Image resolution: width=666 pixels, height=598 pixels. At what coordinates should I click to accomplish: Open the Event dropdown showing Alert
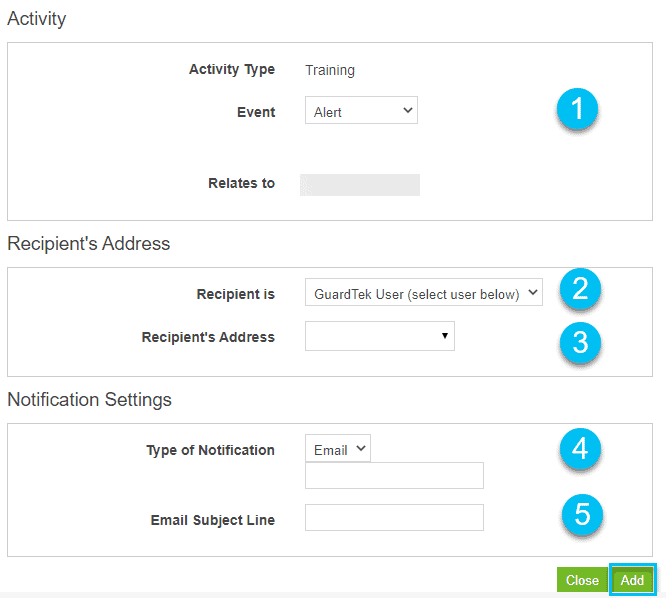pyautogui.click(x=361, y=110)
